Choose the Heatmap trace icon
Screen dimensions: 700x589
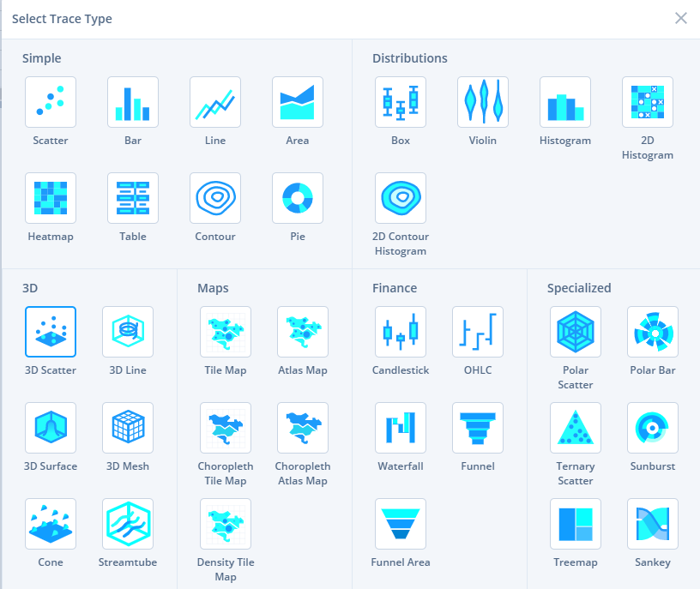pyautogui.click(x=51, y=198)
